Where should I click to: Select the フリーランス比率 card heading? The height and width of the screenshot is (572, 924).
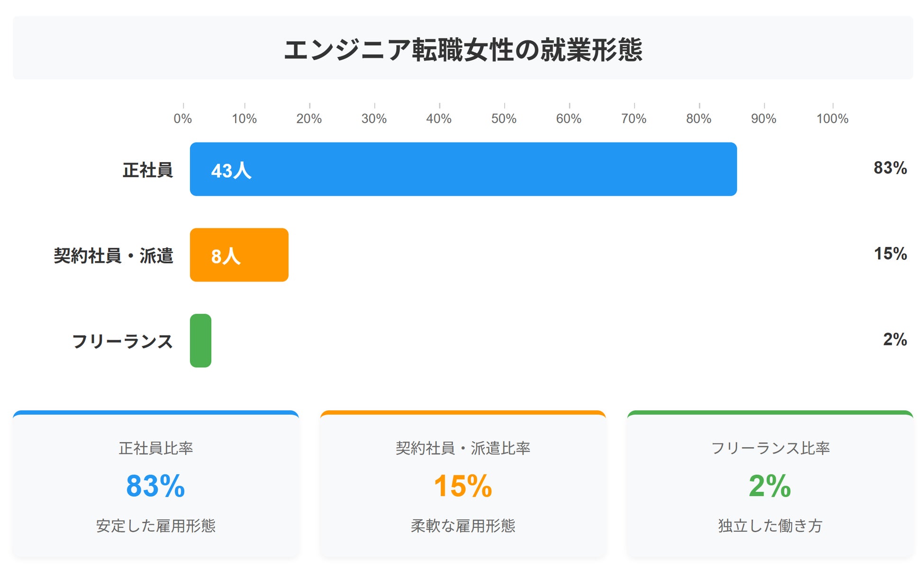(770, 448)
